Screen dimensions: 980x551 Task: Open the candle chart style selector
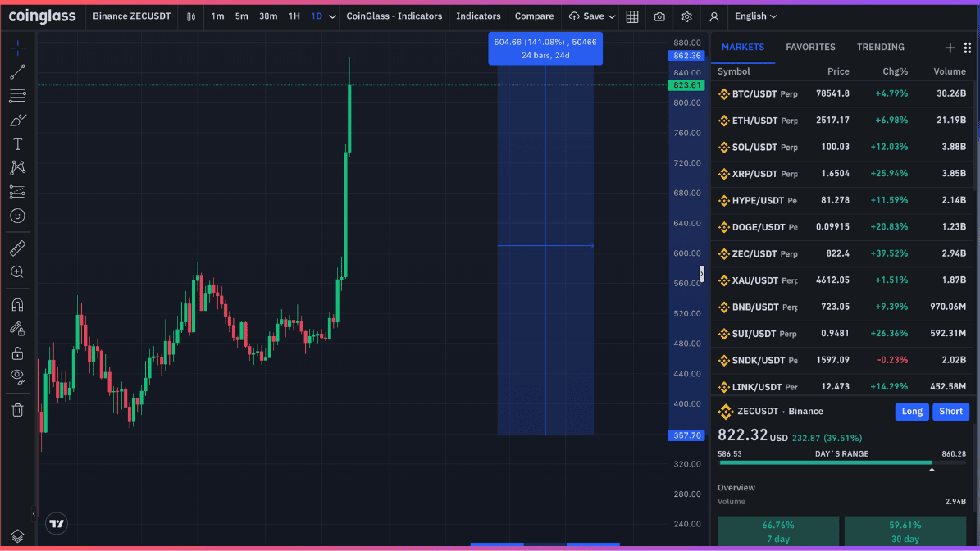pyautogui.click(x=191, y=16)
